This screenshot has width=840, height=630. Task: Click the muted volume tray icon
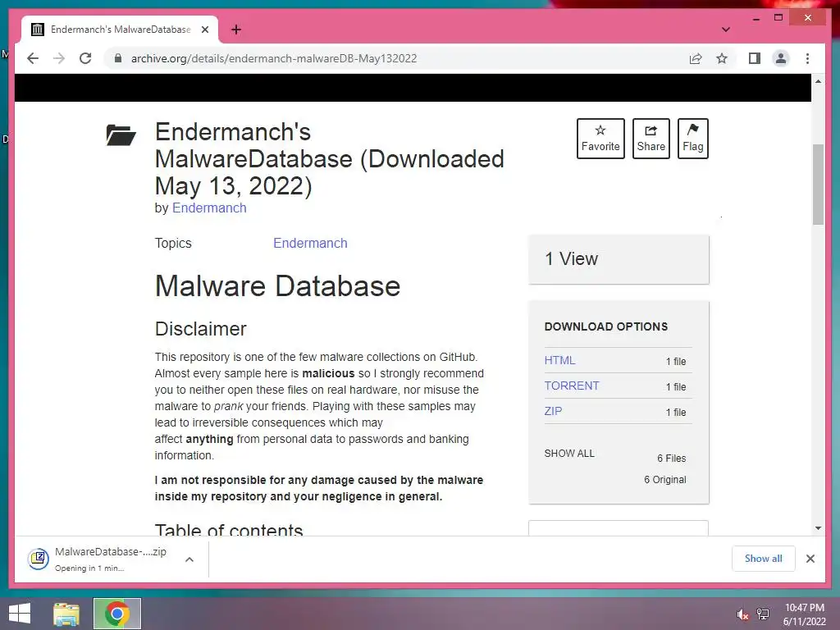(x=742, y=614)
